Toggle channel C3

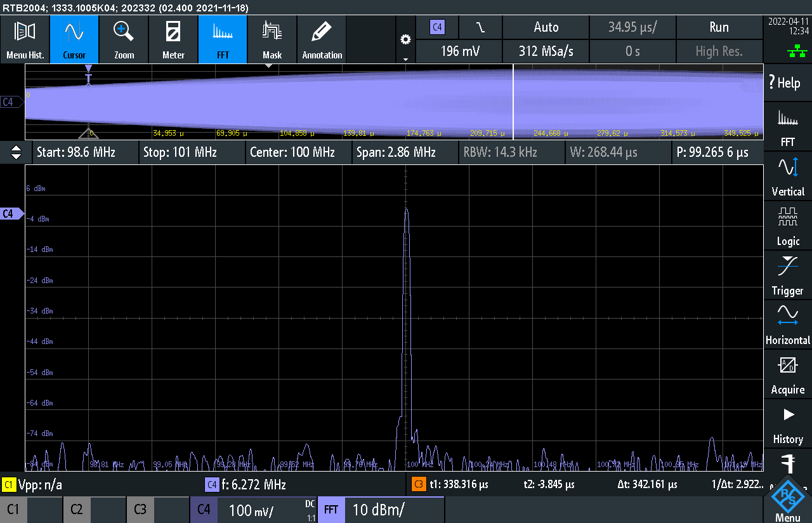(x=158, y=509)
